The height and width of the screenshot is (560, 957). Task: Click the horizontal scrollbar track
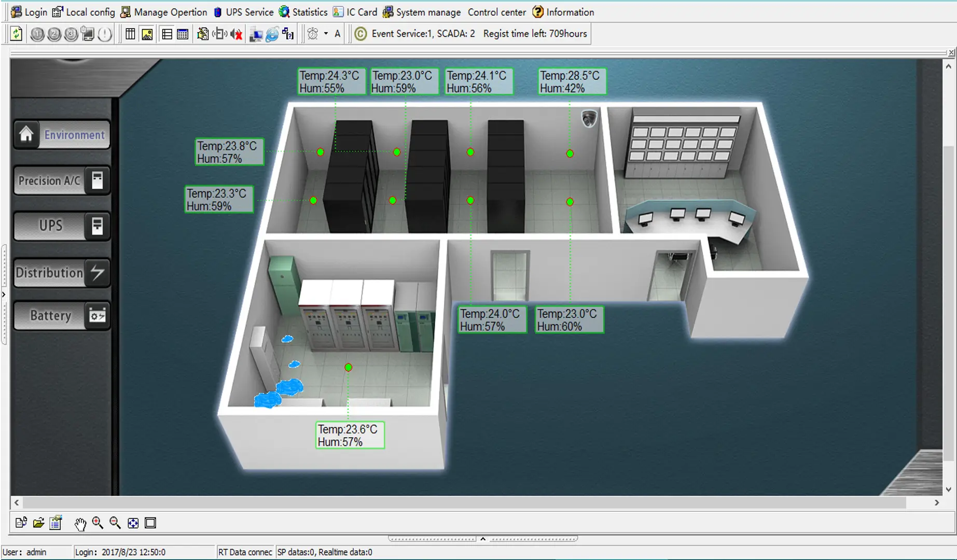[x=464, y=502]
